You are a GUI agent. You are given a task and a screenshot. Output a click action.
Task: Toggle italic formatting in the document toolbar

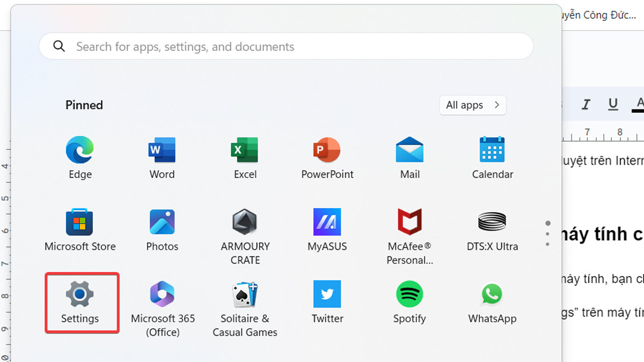[586, 104]
